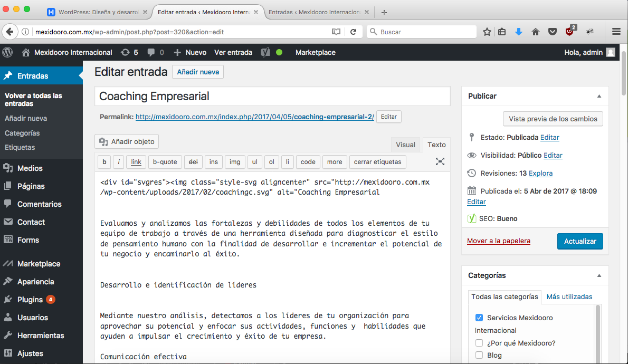Click the Coaching Empresarial title field
Image resolution: width=628 pixels, height=364 pixels.
click(x=272, y=96)
